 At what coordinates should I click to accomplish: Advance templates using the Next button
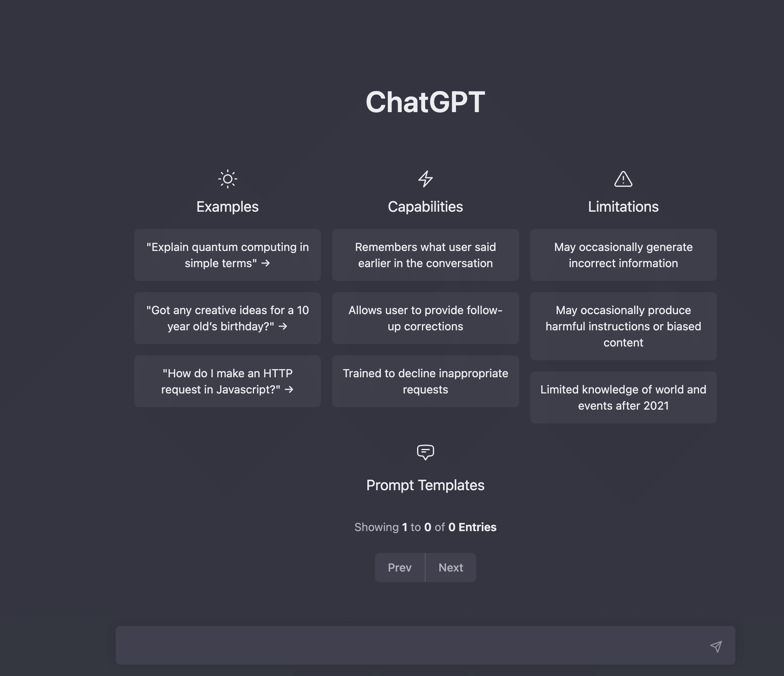click(x=451, y=568)
